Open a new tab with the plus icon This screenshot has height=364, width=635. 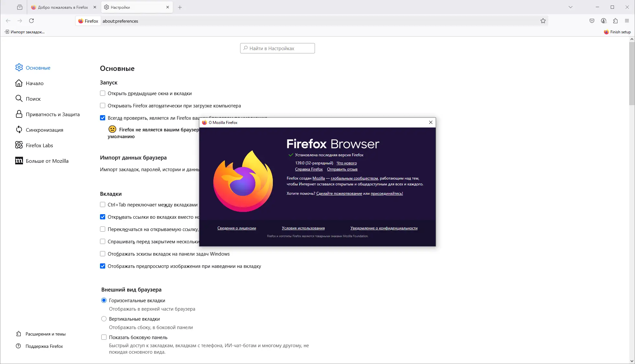pos(180,7)
